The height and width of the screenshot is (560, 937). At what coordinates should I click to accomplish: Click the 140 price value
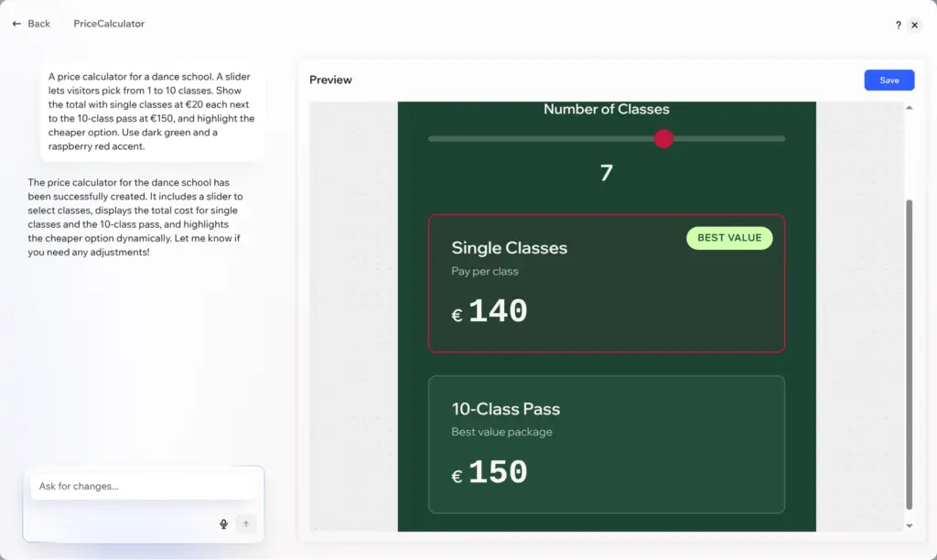pos(498,311)
